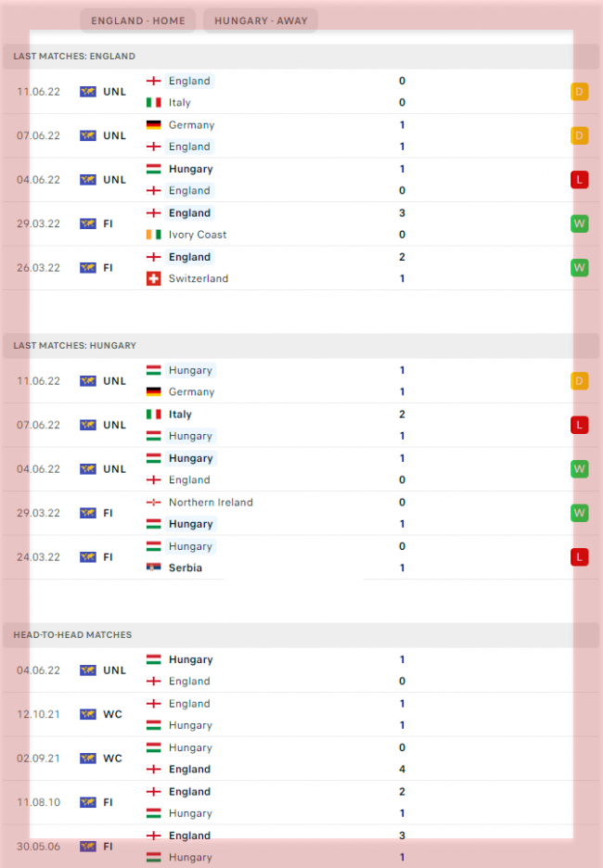
Task: Click the Serbia flag icon
Action: (154, 568)
